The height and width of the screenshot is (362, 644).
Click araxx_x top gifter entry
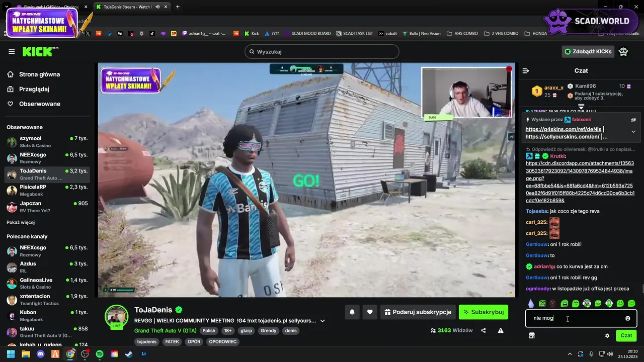(547, 90)
